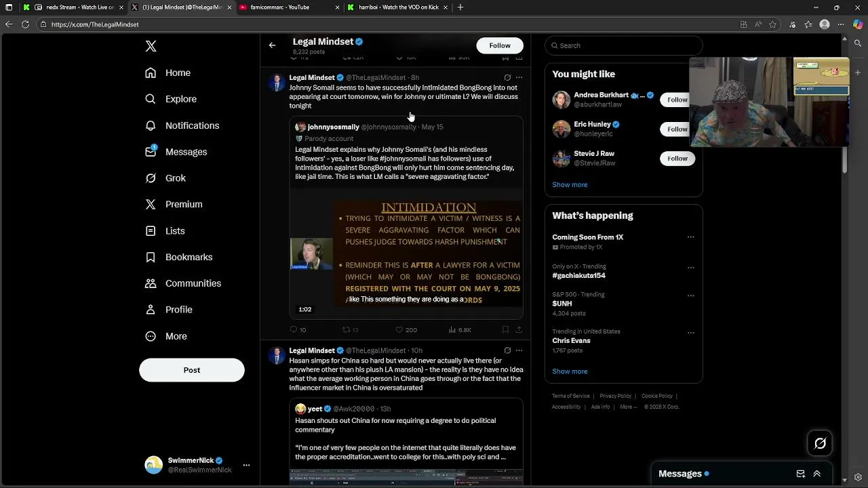Switch to harriboi Kick VOD tab

[x=397, y=7]
